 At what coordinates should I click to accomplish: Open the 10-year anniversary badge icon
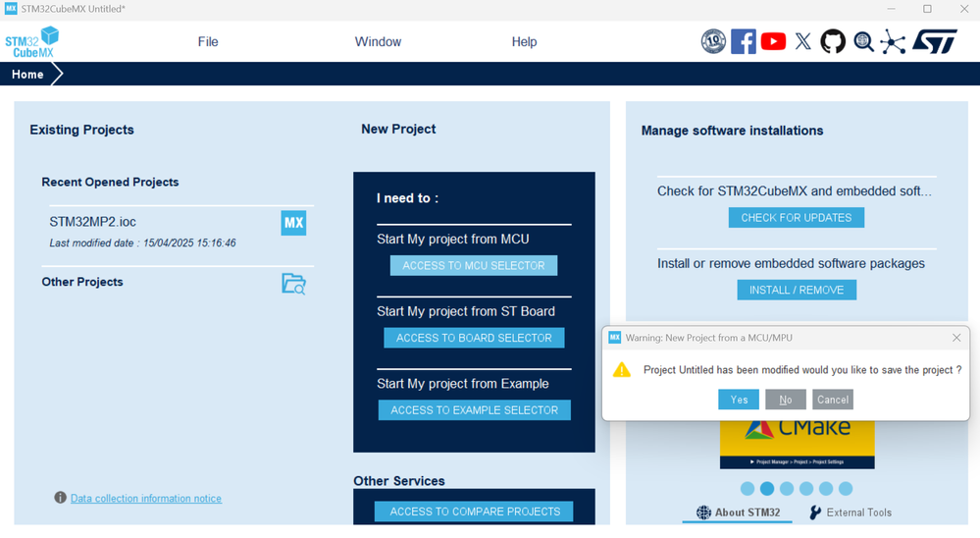pyautogui.click(x=713, y=42)
